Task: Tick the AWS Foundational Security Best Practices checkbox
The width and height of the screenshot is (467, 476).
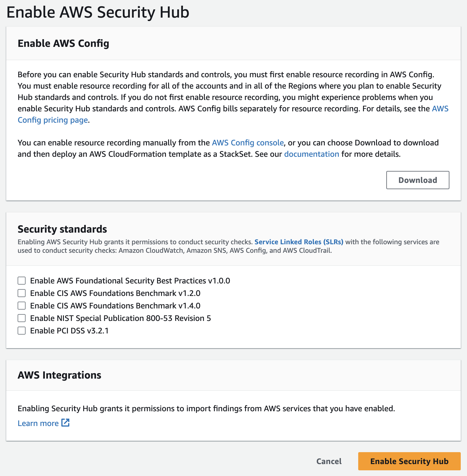Action: (x=22, y=281)
